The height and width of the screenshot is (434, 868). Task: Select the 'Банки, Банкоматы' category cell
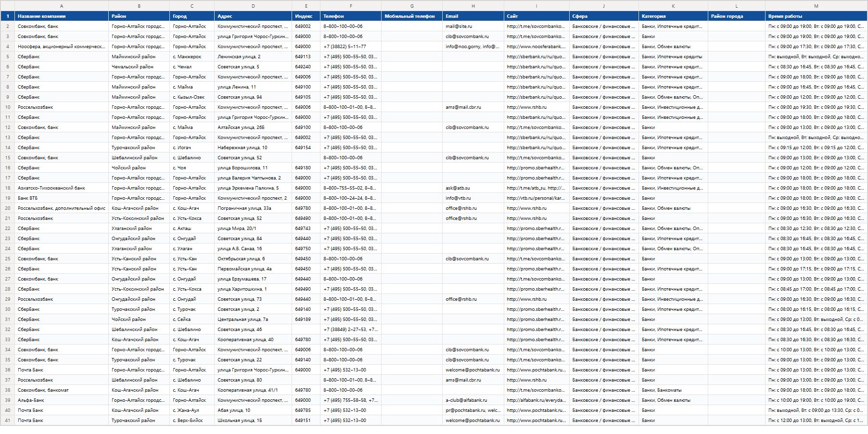[673, 390]
